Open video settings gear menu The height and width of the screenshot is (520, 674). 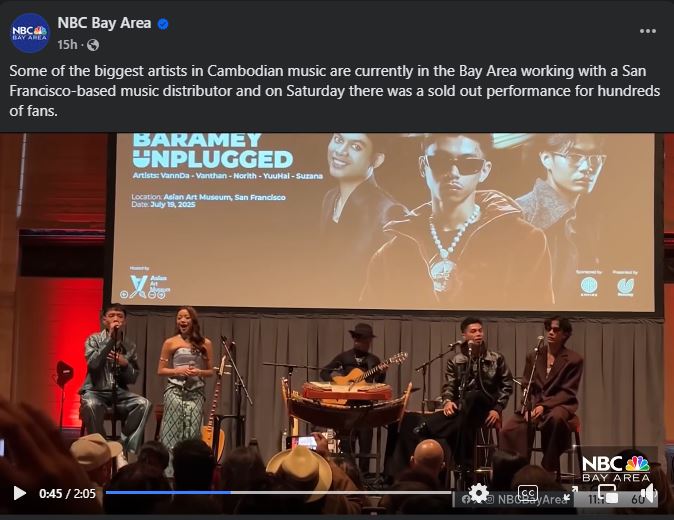pos(478,493)
